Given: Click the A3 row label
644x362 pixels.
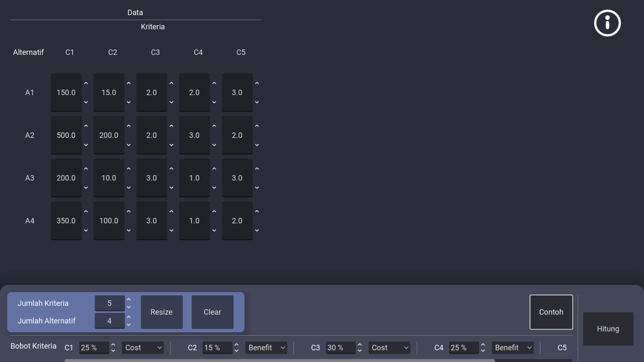Looking at the screenshot, I should (x=30, y=178).
